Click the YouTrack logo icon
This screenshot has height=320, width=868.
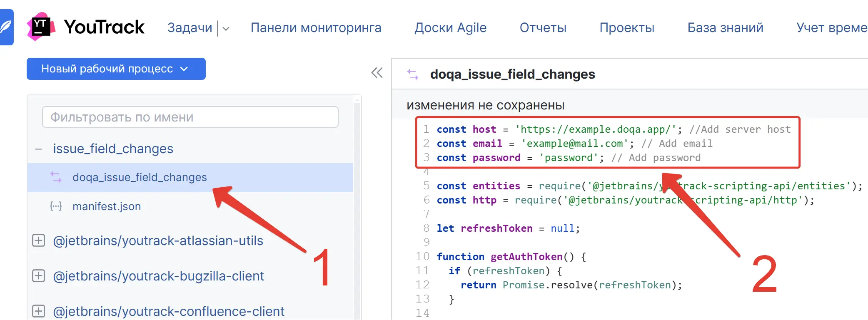point(41,27)
